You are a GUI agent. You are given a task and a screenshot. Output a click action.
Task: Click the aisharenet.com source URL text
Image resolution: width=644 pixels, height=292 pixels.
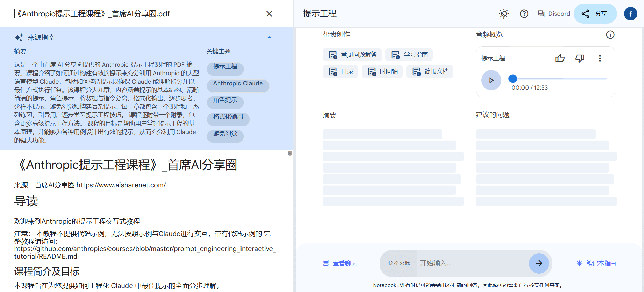tap(121, 185)
